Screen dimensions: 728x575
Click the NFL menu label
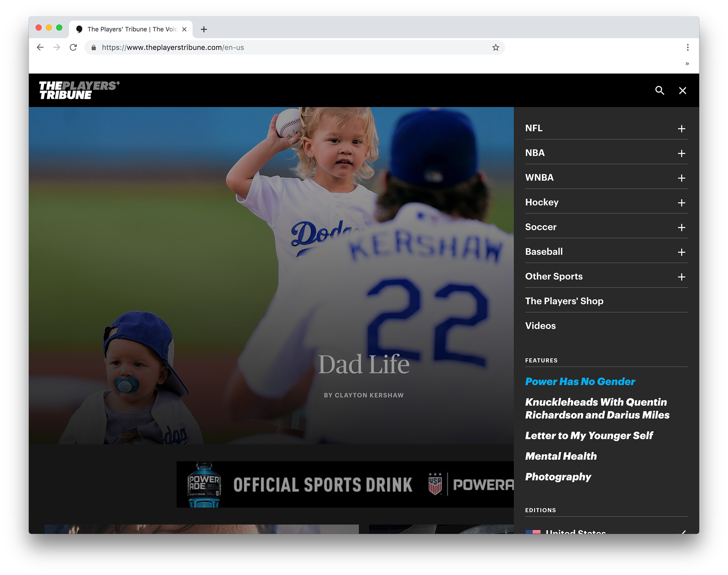coord(533,128)
